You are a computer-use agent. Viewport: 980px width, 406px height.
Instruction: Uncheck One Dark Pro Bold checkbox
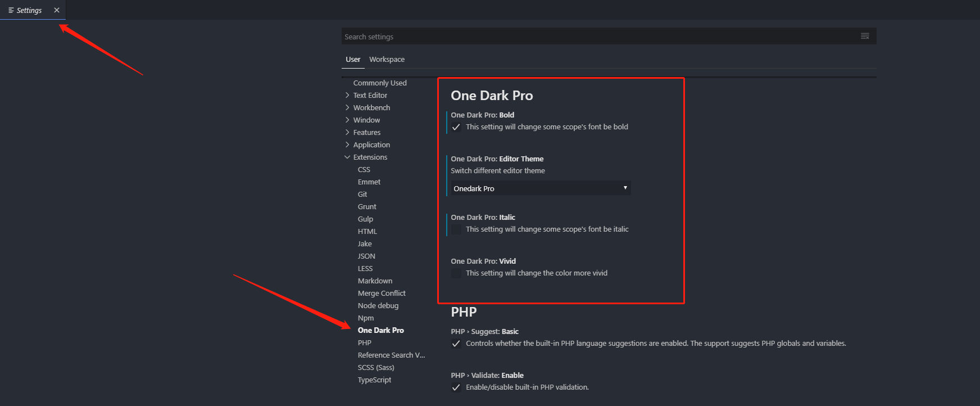coord(456,127)
